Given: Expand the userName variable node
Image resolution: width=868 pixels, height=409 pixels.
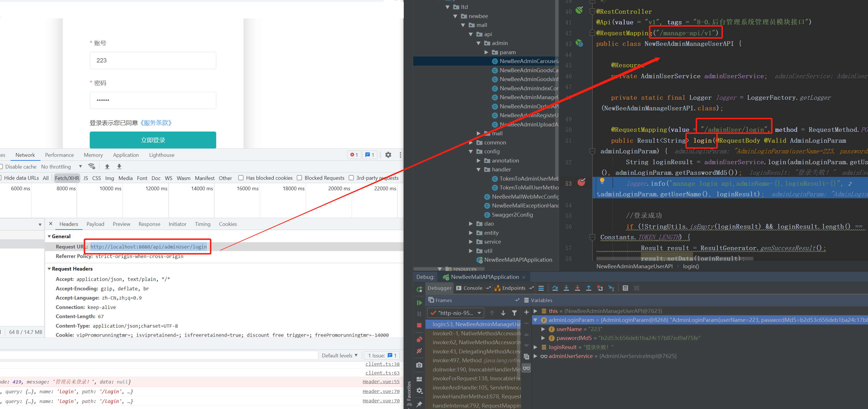Looking at the screenshot, I should pos(543,329).
